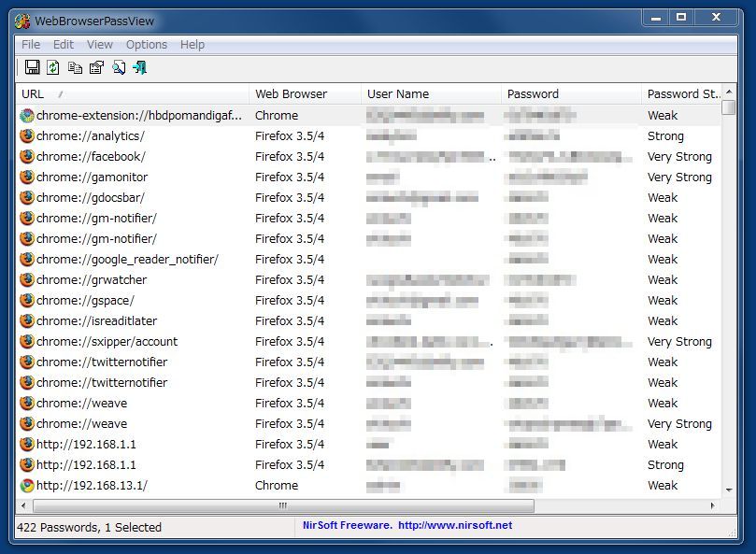Select the chrome://sxipper/account row

coord(369,341)
